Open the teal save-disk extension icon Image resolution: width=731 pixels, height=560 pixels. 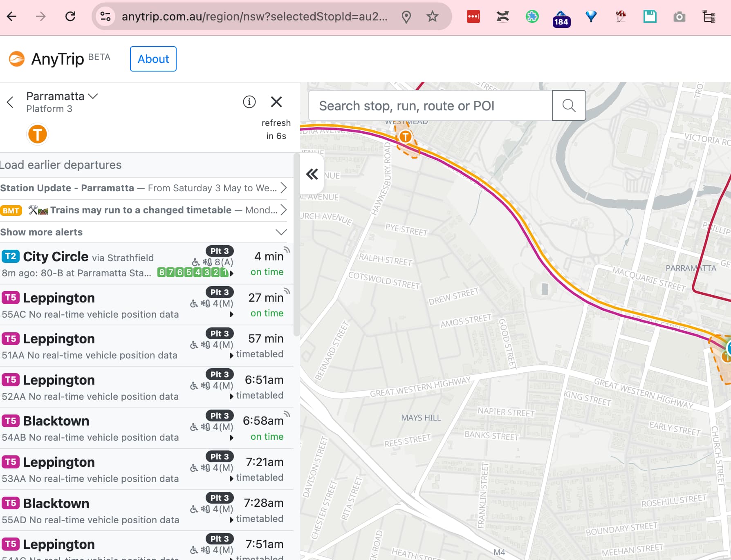[650, 16]
